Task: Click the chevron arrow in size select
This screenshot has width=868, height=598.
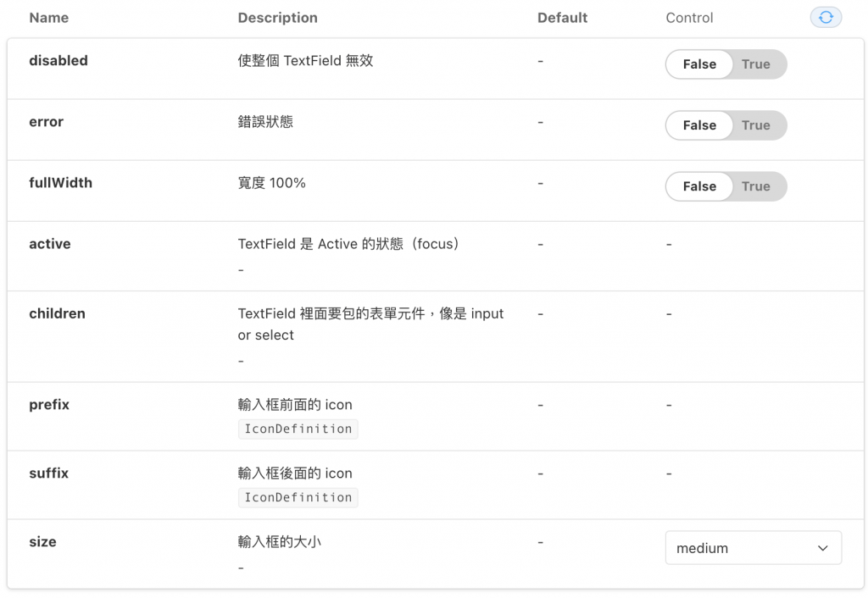Action: [822, 548]
